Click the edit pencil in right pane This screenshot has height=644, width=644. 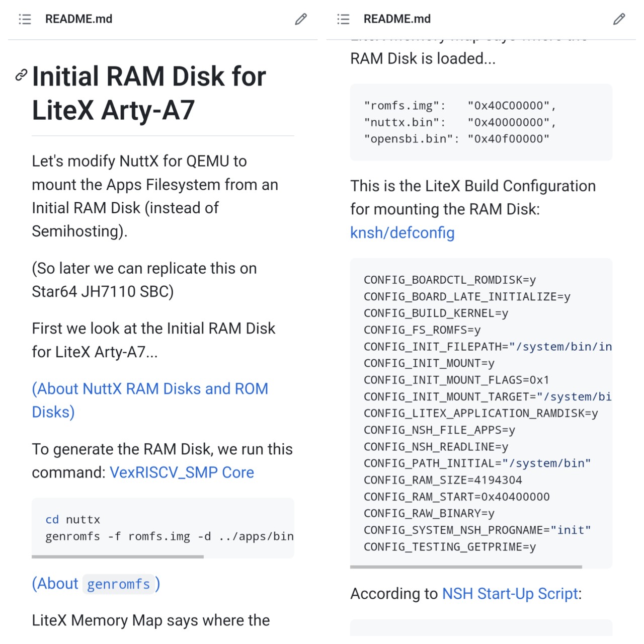619,19
